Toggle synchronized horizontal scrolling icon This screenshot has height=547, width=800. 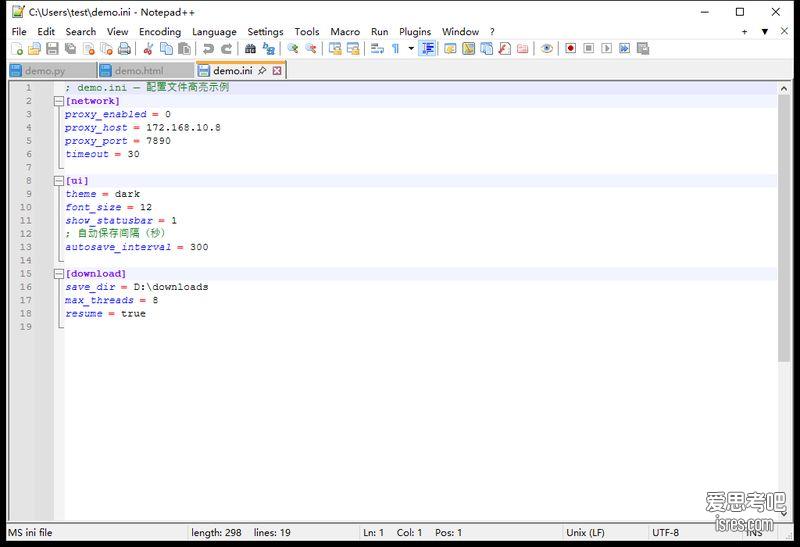353,49
